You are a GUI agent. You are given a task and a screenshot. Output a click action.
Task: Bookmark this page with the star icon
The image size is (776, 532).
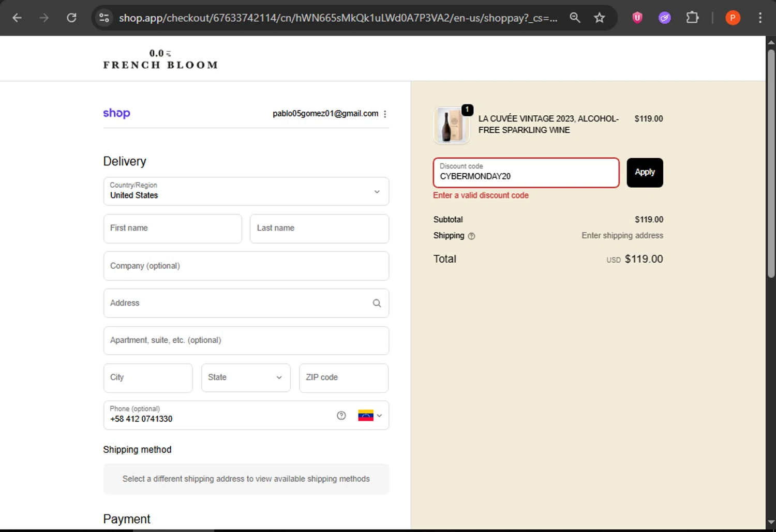600,18
